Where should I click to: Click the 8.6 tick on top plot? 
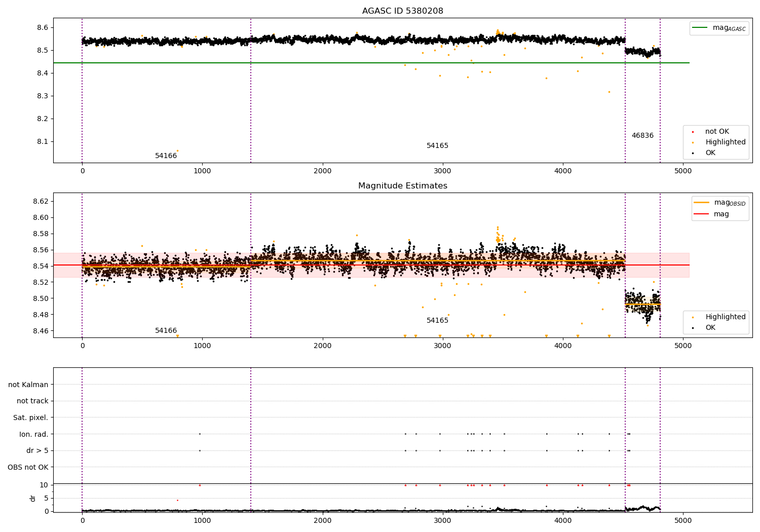[42, 27]
